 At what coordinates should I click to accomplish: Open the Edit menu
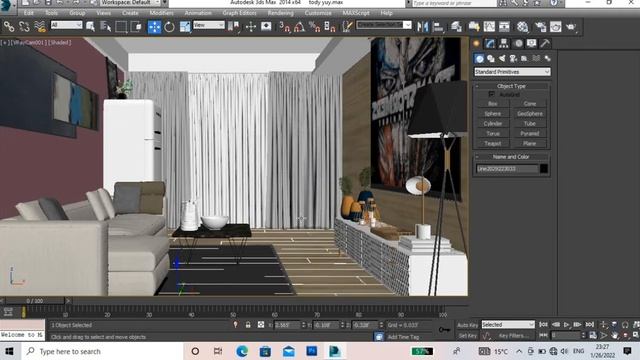pos(29,13)
